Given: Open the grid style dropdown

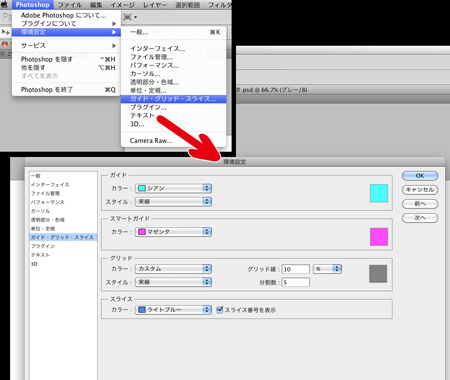Looking at the screenshot, I should [x=173, y=282].
